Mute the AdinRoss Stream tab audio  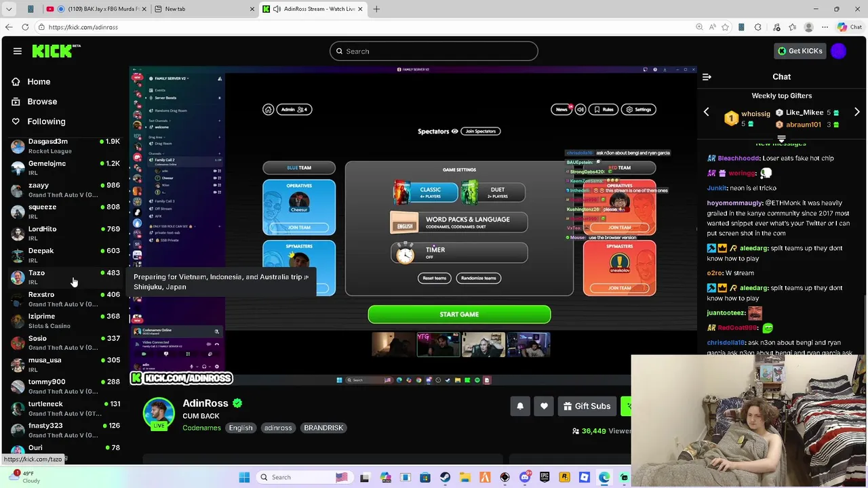(277, 9)
